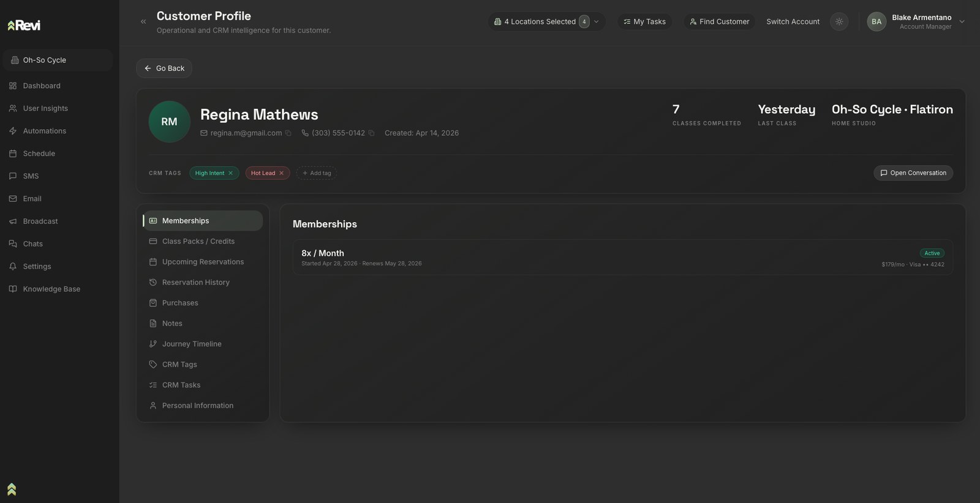View Upcoming Reservations tab
The height and width of the screenshot is (503, 980).
(203, 262)
